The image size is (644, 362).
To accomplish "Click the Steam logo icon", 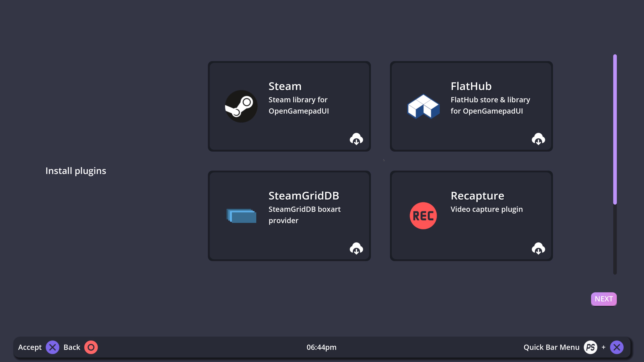I will pyautogui.click(x=241, y=106).
